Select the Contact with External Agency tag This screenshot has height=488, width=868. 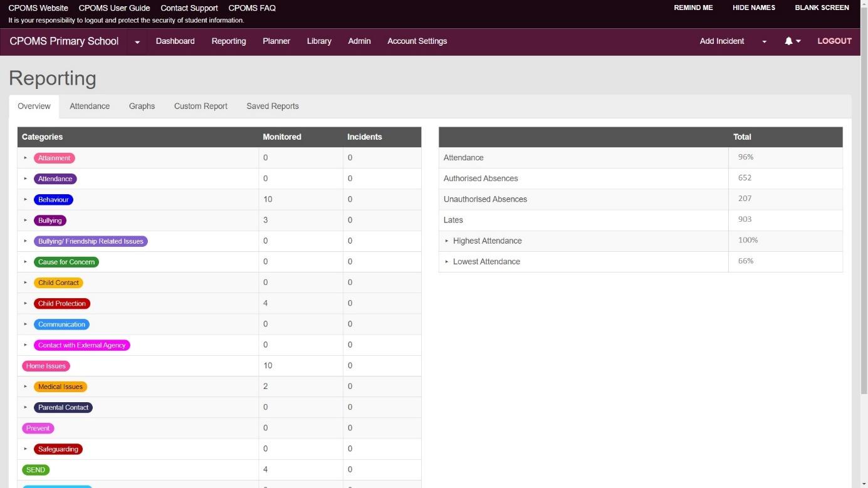pyautogui.click(x=82, y=345)
